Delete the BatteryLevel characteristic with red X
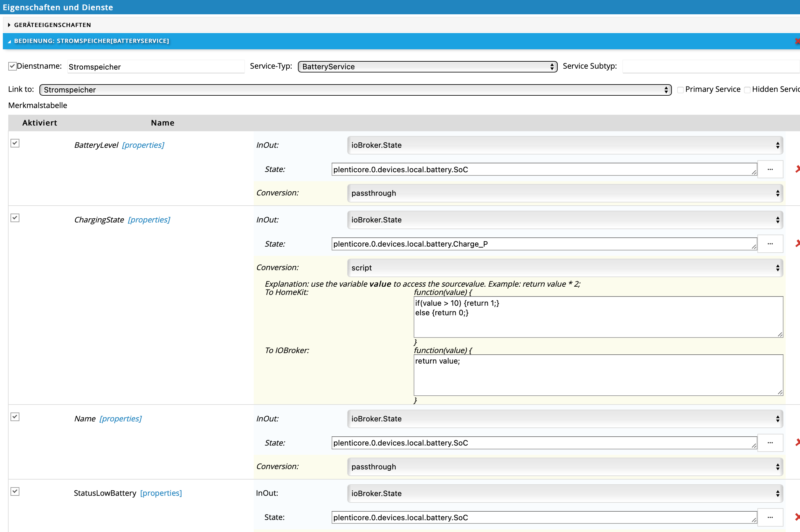The width and height of the screenshot is (800, 532). (797, 169)
